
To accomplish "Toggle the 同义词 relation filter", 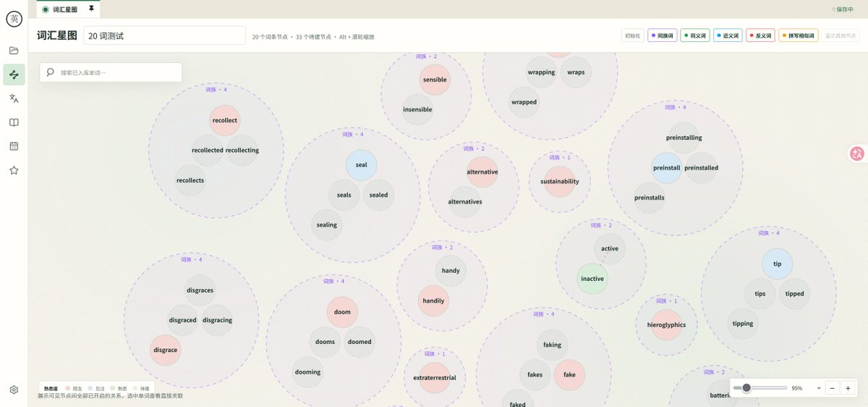I will tap(694, 35).
